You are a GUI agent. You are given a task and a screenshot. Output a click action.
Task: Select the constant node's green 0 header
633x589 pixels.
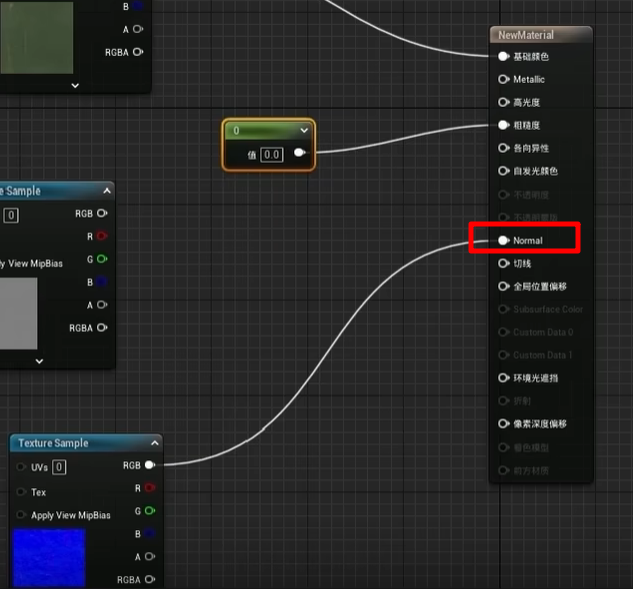[x=268, y=130]
